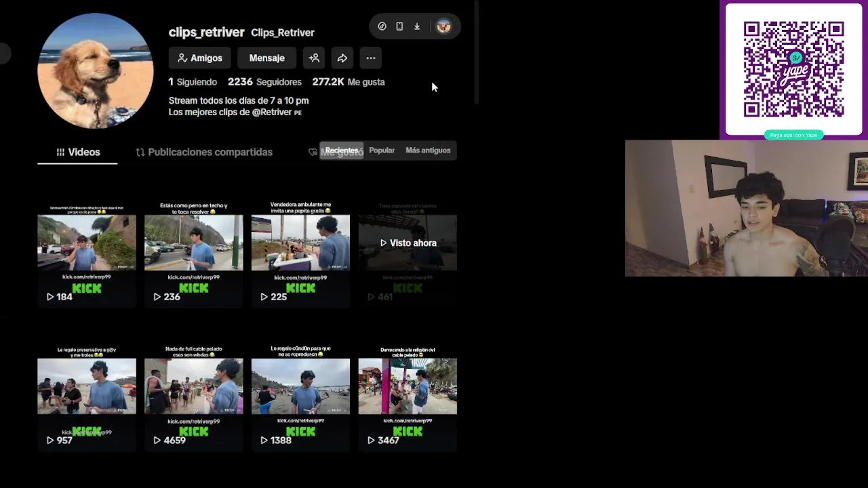
Task: Open the Vendedora ambulante video thumbnail
Action: 300,243
